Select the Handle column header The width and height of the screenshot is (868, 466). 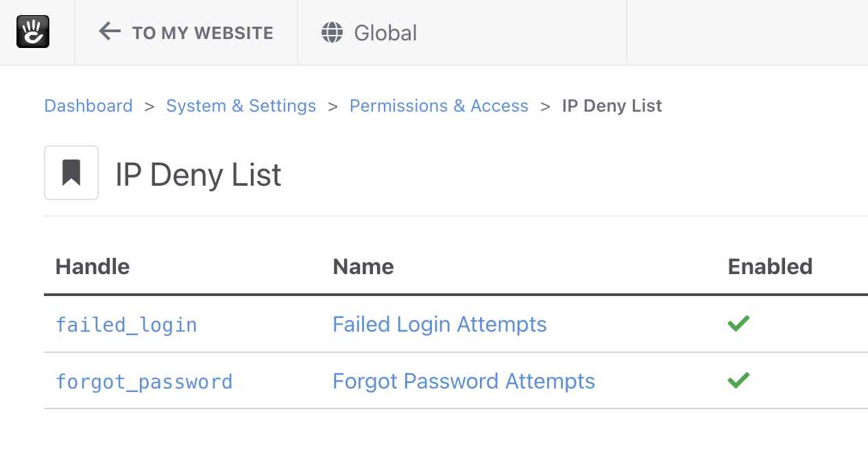(x=92, y=267)
